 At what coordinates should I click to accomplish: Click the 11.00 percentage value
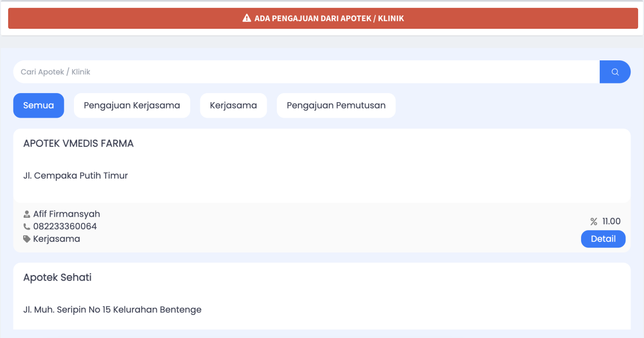[x=611, y=221]
